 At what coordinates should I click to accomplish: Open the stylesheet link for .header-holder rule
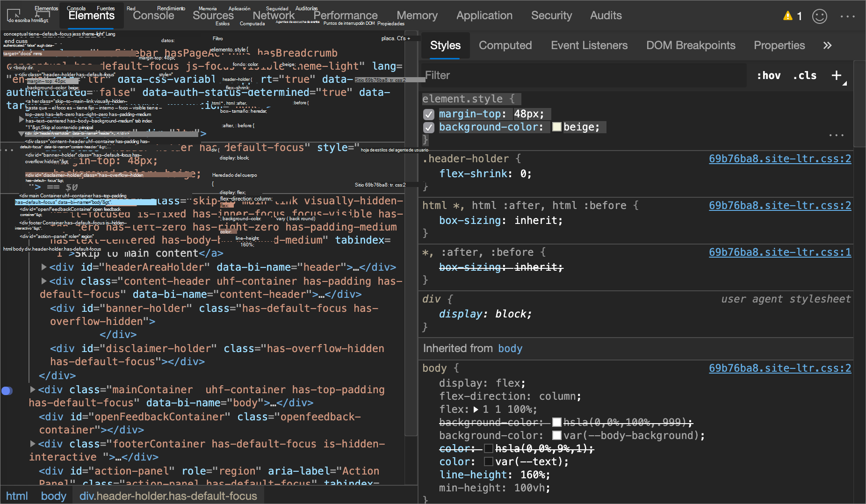click(779, 159)
